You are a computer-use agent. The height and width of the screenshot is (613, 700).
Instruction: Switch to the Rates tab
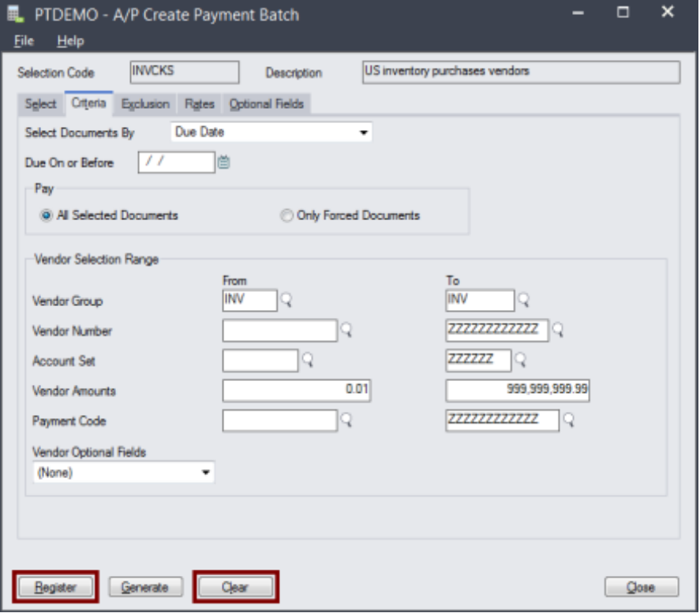(x=199, y=104)
